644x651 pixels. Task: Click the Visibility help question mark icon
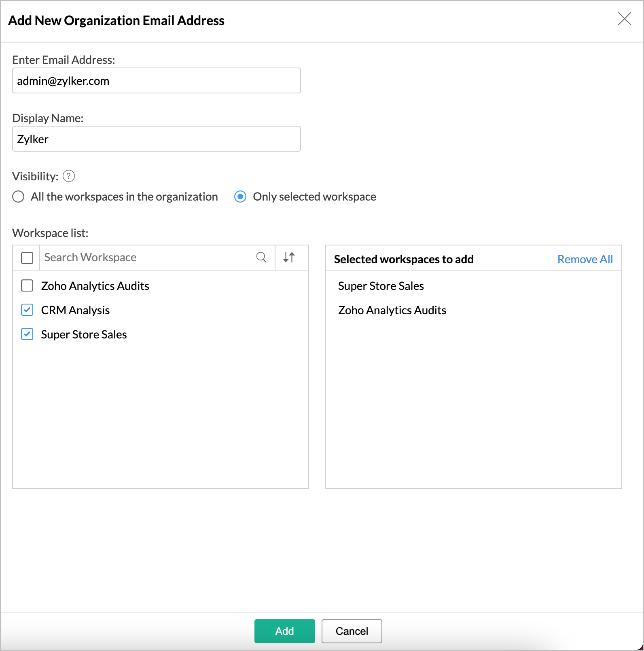[69, 176]
